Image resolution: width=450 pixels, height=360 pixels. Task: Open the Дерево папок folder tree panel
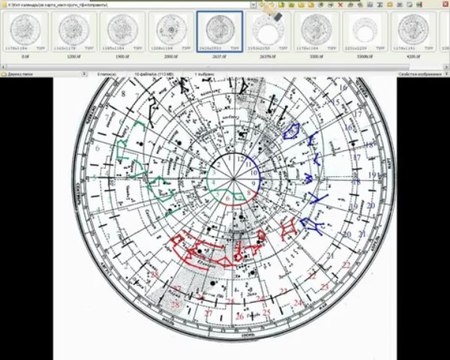[20, 74]
